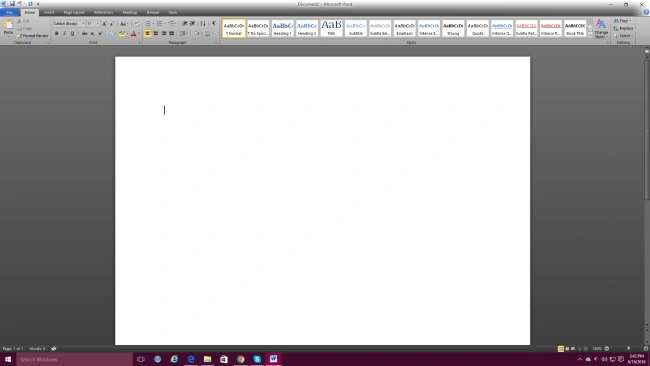The image size is (650, 366).
Task: Switch to the Insert tab
Action: point(49,12)
